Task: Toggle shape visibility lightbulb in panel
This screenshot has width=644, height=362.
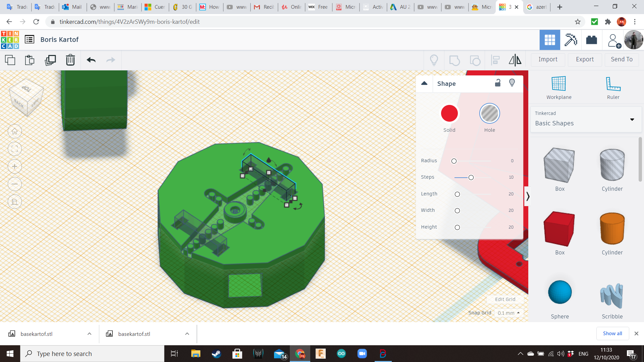Action: click(512, 83)
